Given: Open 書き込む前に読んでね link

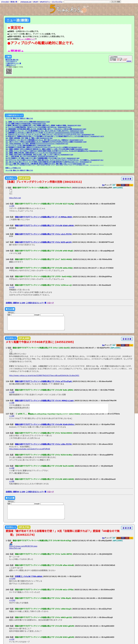Looking at the screenshot, I should pyautogui.click(x=12, y=60).
